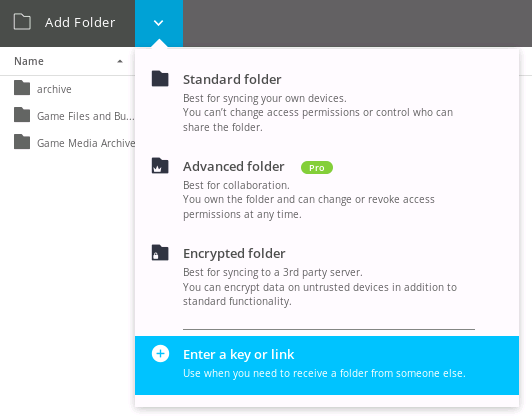Click 'Use when you need to receive a folder' text

pos(324,373)
